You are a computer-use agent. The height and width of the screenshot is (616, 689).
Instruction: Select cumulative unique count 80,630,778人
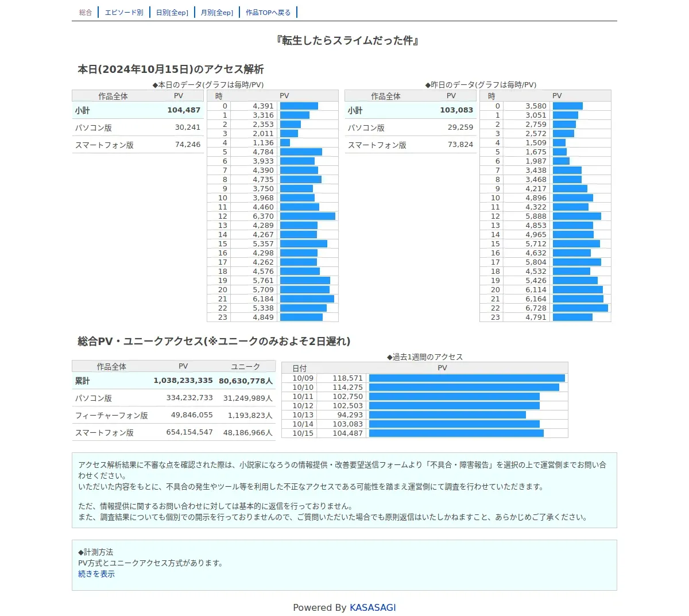click(x=246, y=381)
